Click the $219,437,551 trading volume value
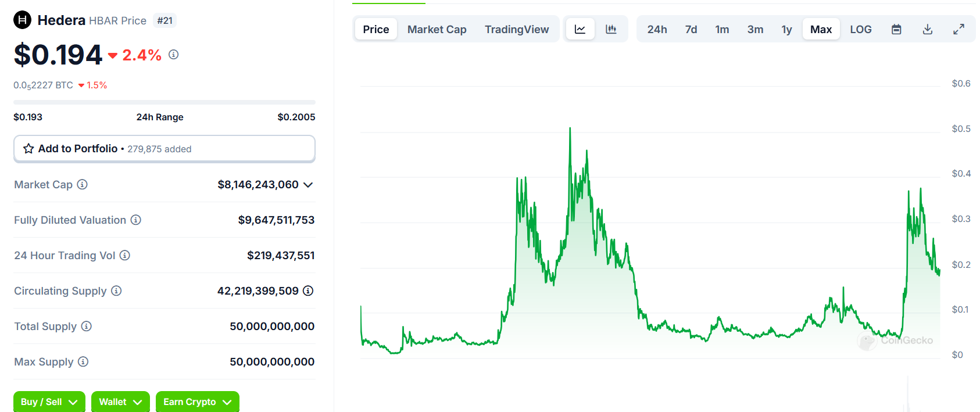 pos(281,255)
